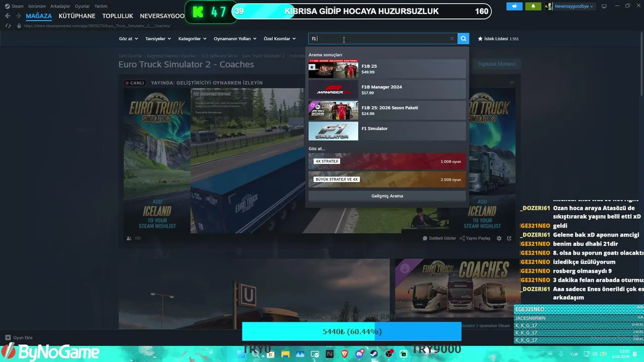The width and height of the screenshot is (644, 362).
Task: Open the green notifications bell
Action: (533, 6)
